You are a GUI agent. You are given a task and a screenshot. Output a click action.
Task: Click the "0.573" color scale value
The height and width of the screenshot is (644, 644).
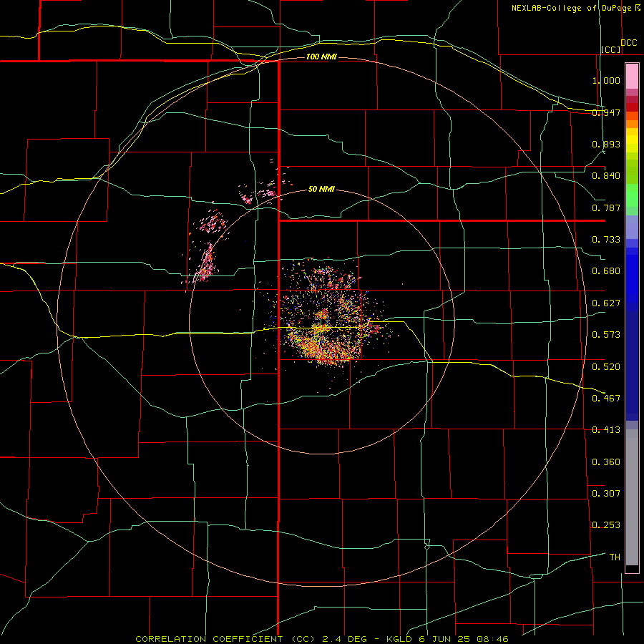pyautogui.click(x=606, y=335)
